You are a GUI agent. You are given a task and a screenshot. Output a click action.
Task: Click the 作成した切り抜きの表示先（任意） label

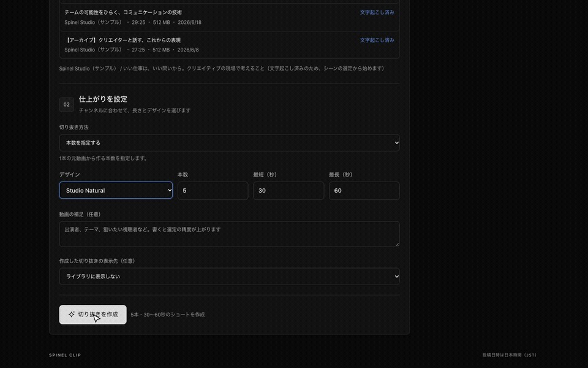coord(98,261)
